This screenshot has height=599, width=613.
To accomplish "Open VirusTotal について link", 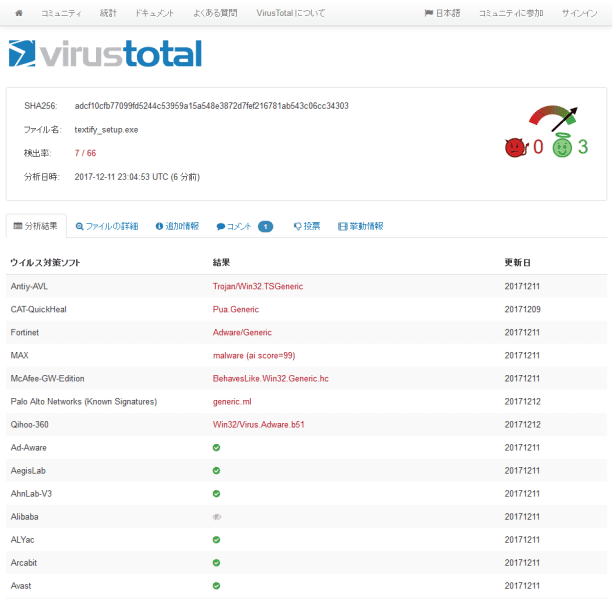I will (291, 13).
